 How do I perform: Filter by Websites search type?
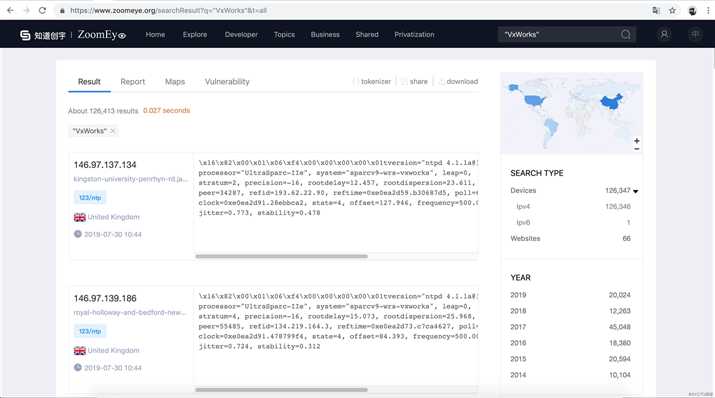point(525,238)
